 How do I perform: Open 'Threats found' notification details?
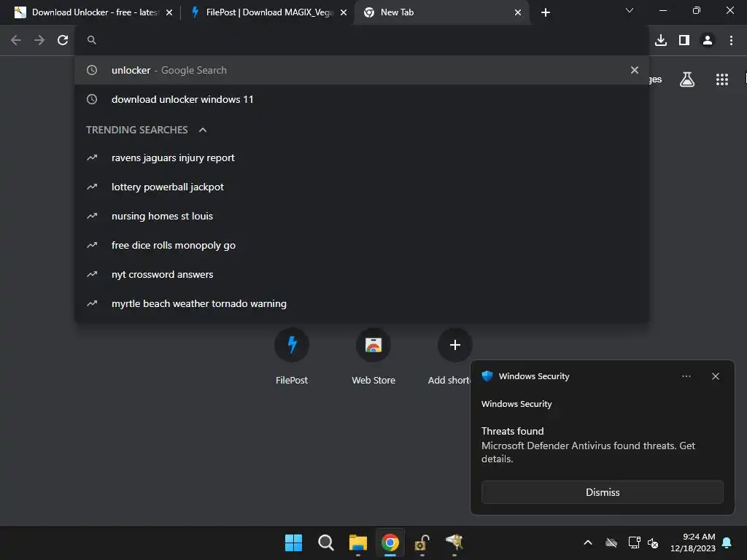[589, 445]
